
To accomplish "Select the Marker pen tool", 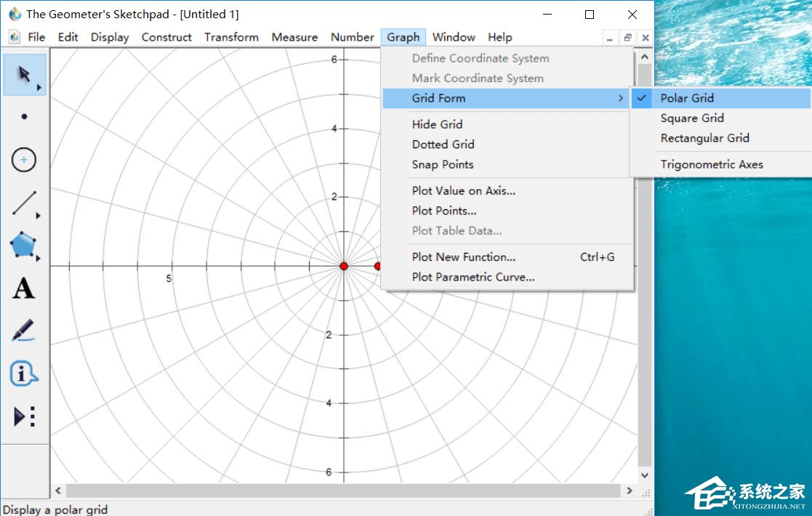I will [x=24, y=331].
